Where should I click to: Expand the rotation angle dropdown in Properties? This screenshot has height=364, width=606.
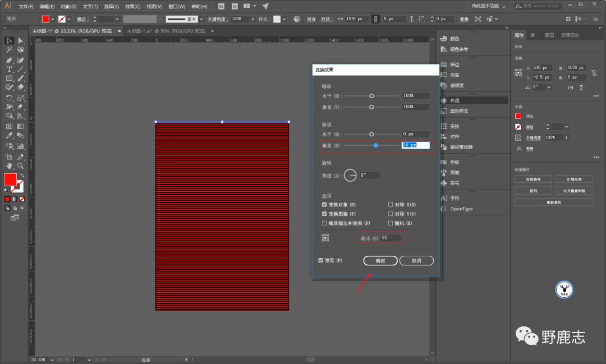(549, 87)
